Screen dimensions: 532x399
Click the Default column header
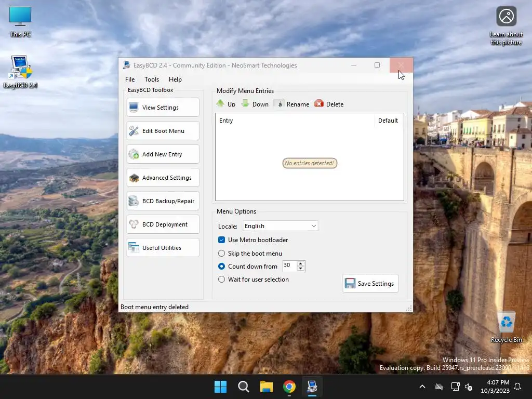pos(388,121)
